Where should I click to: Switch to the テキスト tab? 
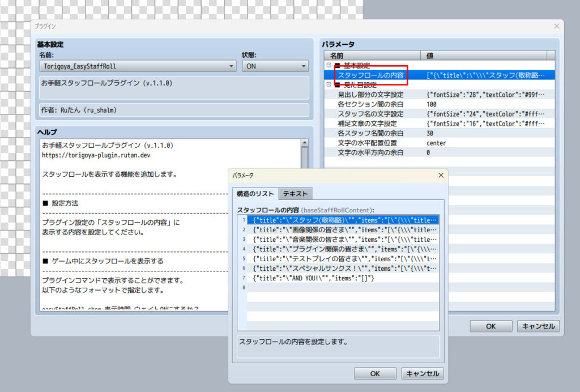point(295,194)
